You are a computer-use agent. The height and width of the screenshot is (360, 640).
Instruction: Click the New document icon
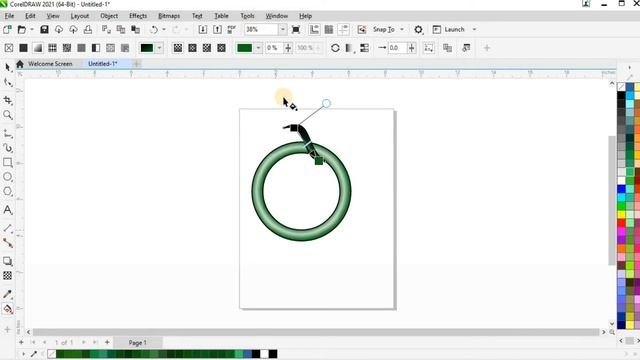[7, 29]
